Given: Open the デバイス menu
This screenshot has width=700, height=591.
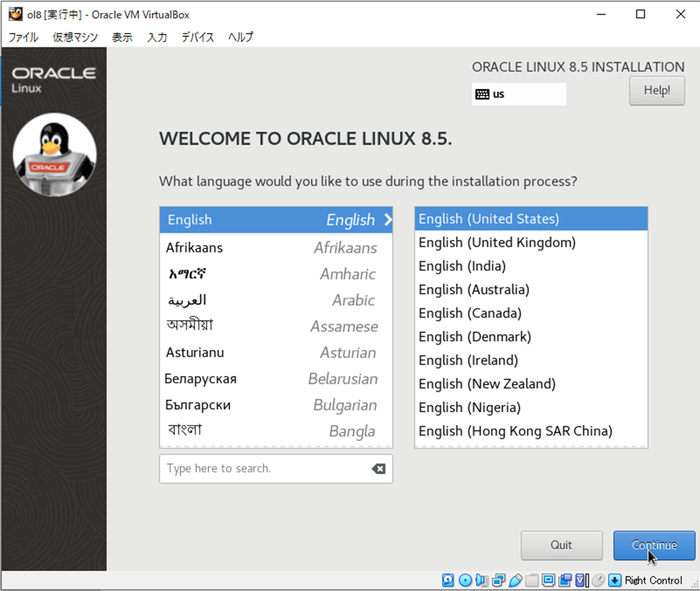Looking at the screenshot, I should [x=197, y=37].
